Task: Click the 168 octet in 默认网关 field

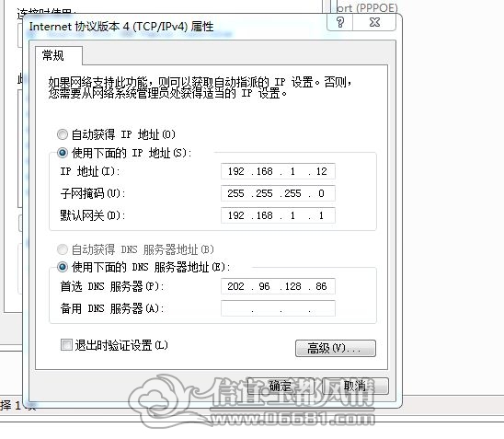Action: [265, 215]
